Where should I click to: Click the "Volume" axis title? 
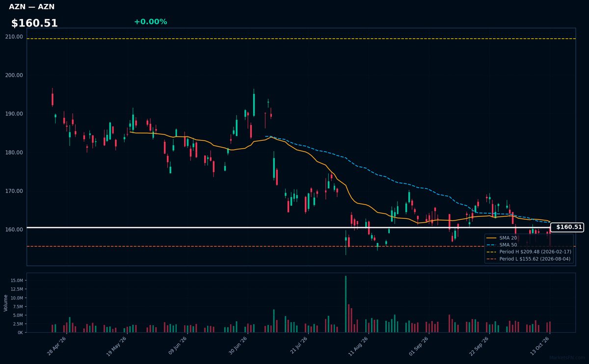pyautogui.click(x=6, y=303)
